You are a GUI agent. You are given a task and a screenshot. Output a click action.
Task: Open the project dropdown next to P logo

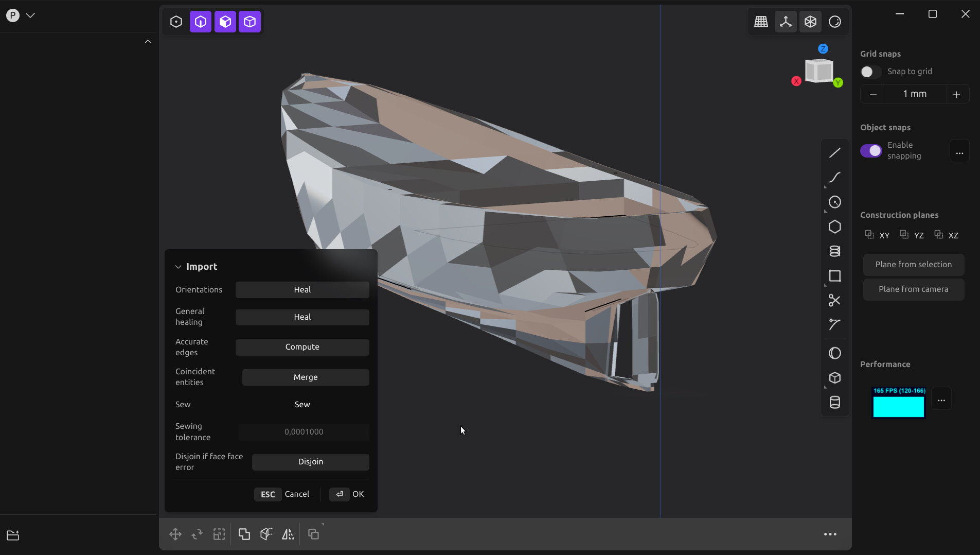pyautogui.click(x=30, y=15)
